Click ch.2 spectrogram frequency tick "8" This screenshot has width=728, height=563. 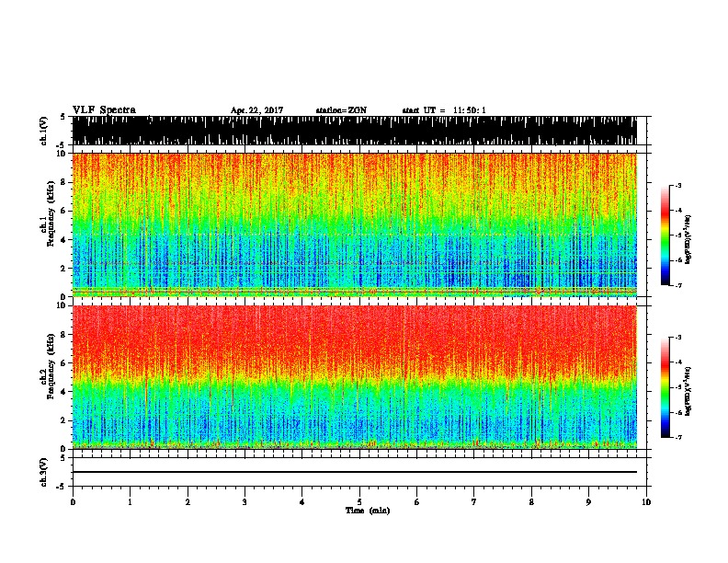[63, 335]
